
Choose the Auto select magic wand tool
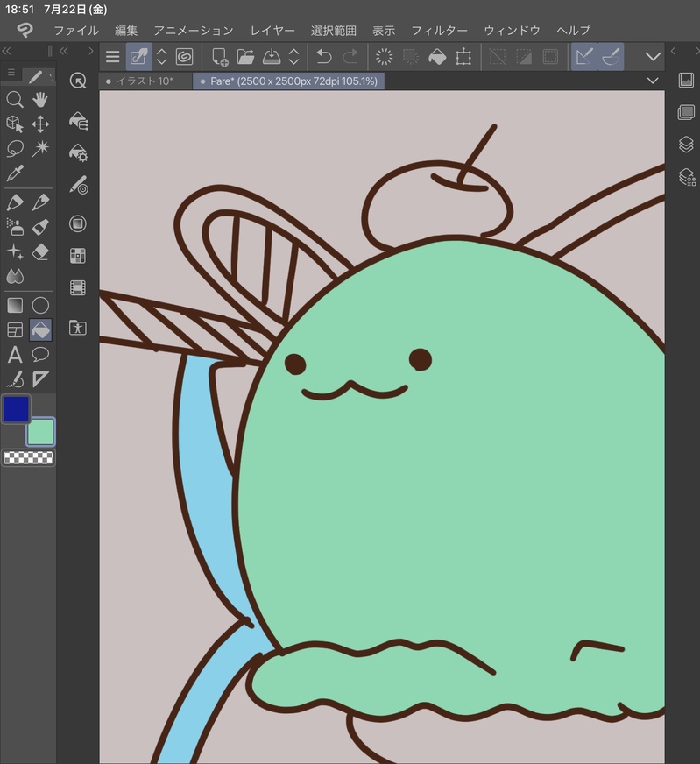(x=40, y=148)
